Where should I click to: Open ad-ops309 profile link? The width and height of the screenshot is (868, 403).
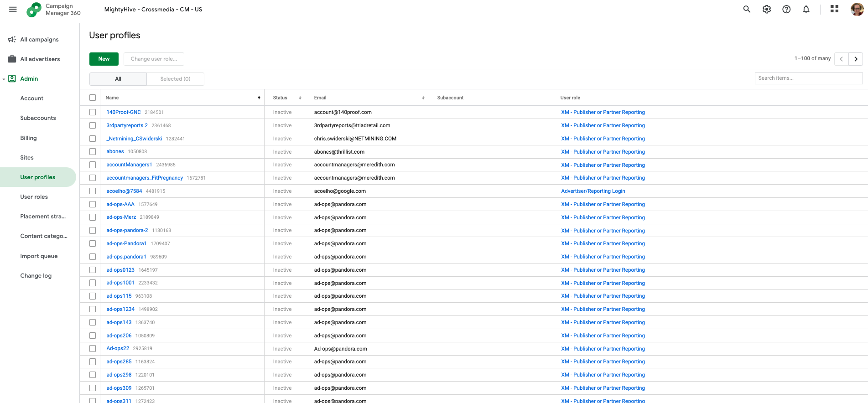[119, 388]
